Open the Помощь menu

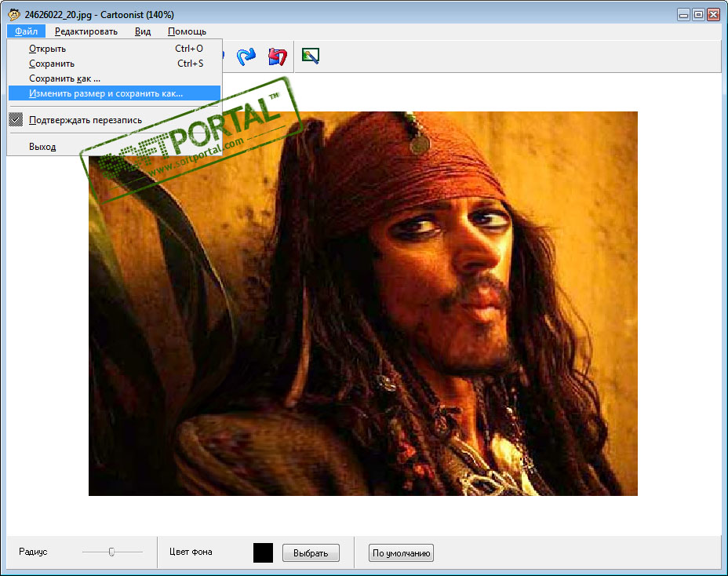point(187,31)
